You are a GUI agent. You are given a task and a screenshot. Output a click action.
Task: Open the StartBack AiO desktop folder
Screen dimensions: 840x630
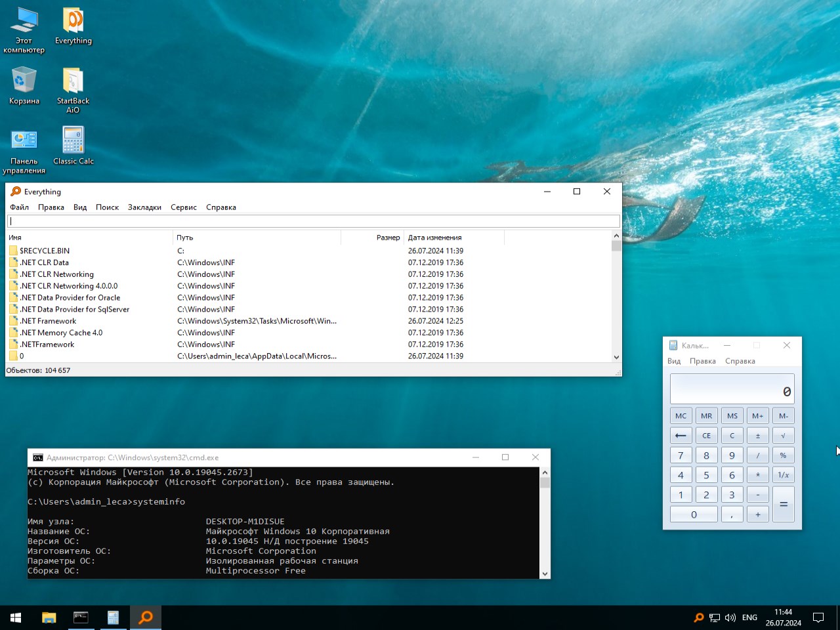pos(73,87)
